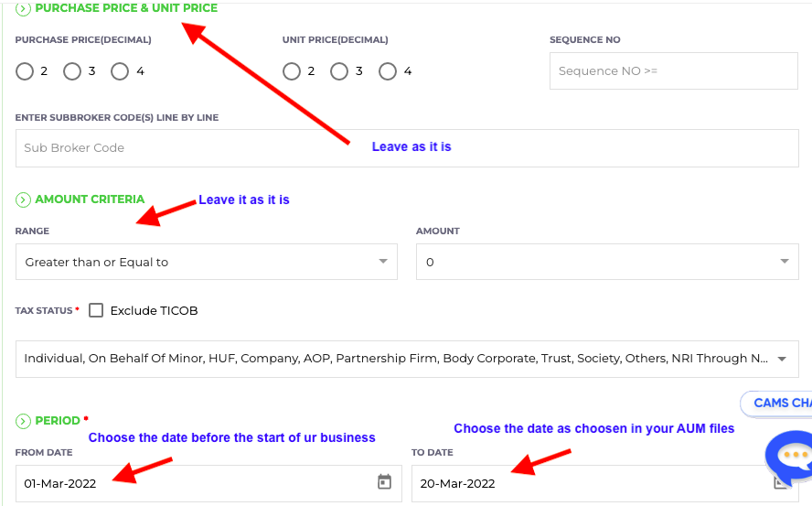Screen dimensions: 812x506
Task: Open the Tax Status multi-select dropdown
Action: (x=407, y=359)
